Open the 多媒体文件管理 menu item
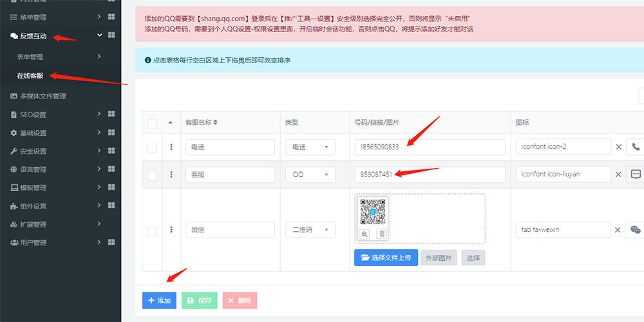 pyautogui.click(x=43, y=96)
